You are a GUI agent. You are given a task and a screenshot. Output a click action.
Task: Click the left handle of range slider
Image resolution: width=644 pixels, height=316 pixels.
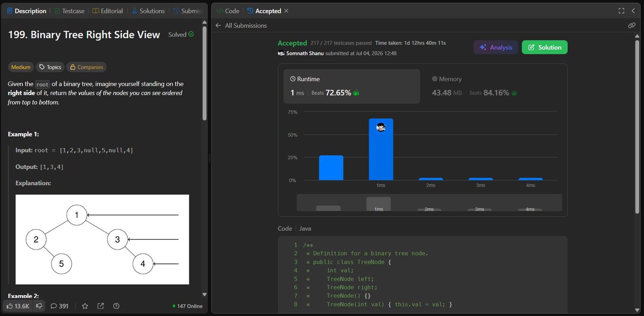[328, 208]
